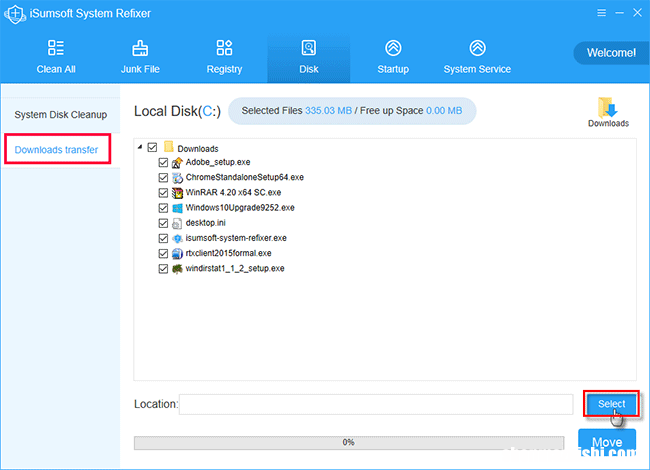Screen dimensions: 650x470
Task: Click the Move button
Action: pos(607,442)
